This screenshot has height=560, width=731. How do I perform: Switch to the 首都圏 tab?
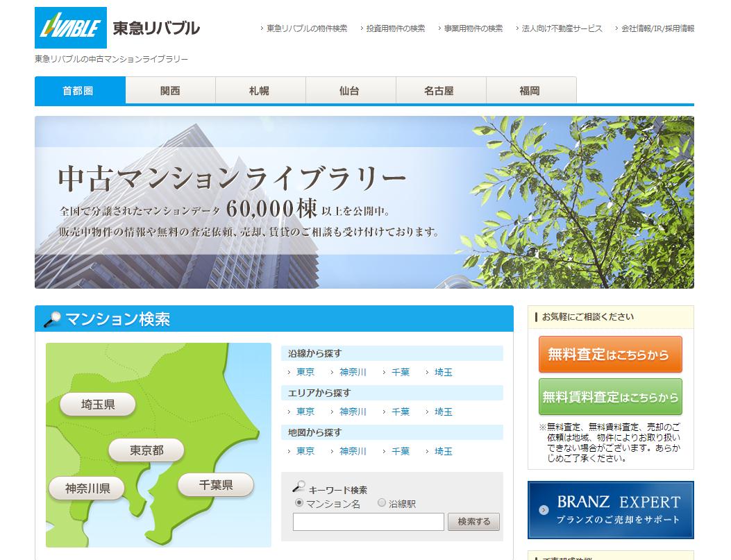81,90
